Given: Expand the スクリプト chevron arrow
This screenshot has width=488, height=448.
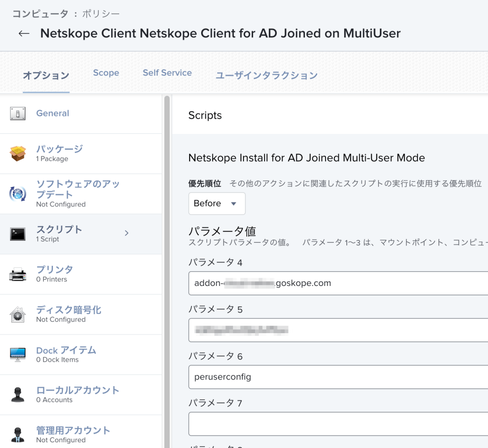Looking at the screenshot, I should point(126,233).
